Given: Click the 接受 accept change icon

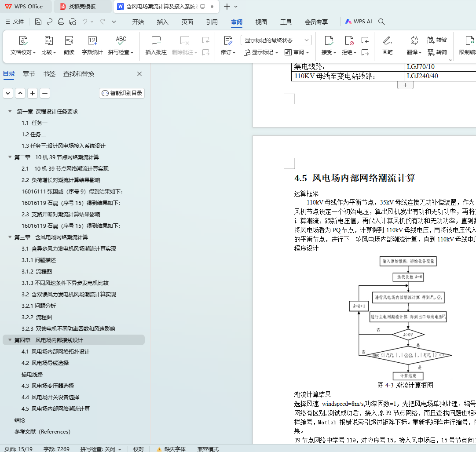Looking at the screenshot, I should pyautogui.click(x=329, y=40).
